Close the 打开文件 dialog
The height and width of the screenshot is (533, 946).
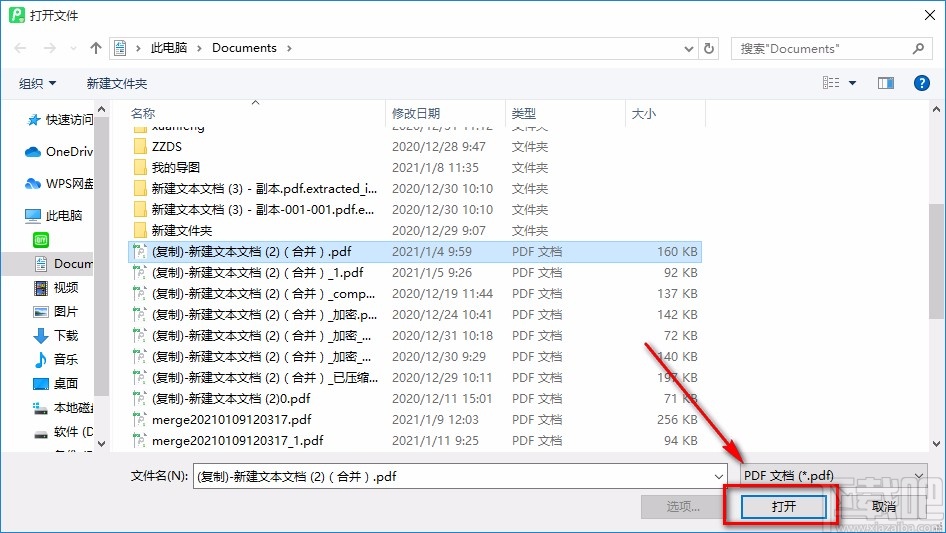click(x=930, y=14)
